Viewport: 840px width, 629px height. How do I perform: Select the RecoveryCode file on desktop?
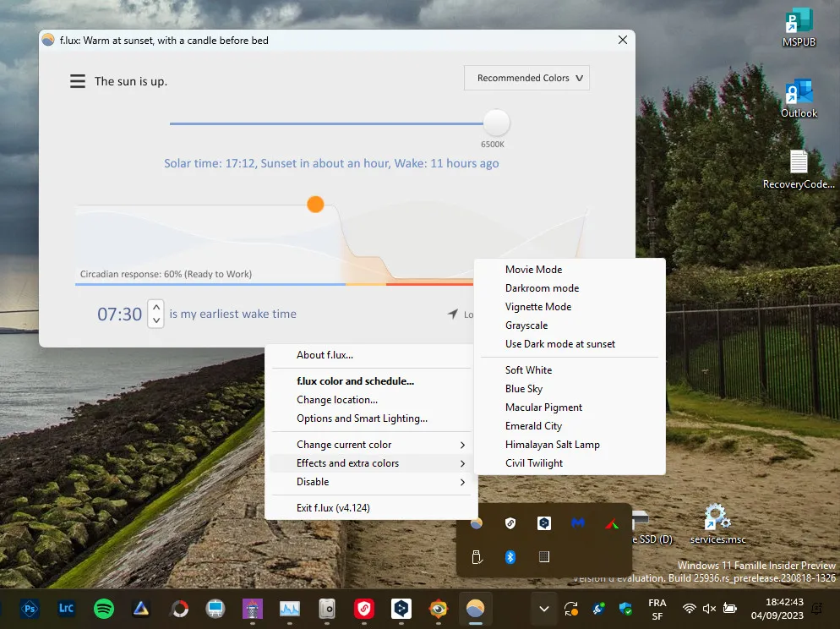tap(799, 169)
